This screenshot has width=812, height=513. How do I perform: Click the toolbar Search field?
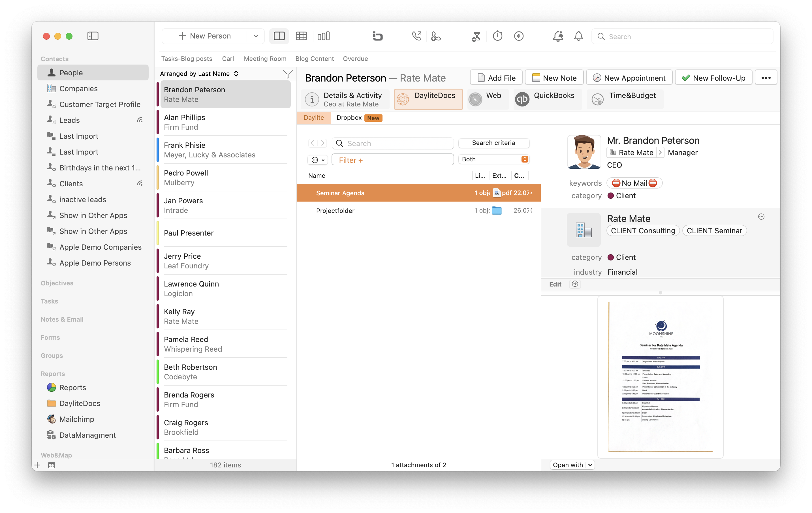(682, 37)
